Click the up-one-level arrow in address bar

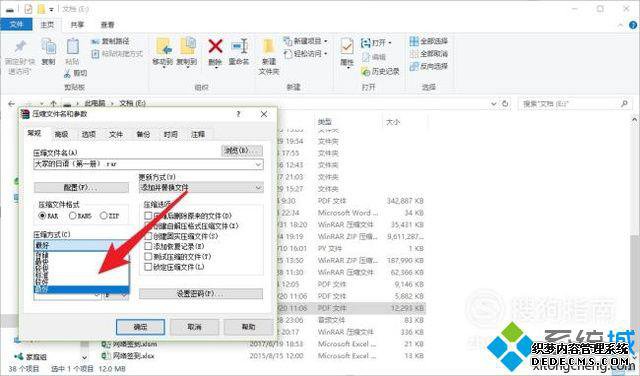53,104
